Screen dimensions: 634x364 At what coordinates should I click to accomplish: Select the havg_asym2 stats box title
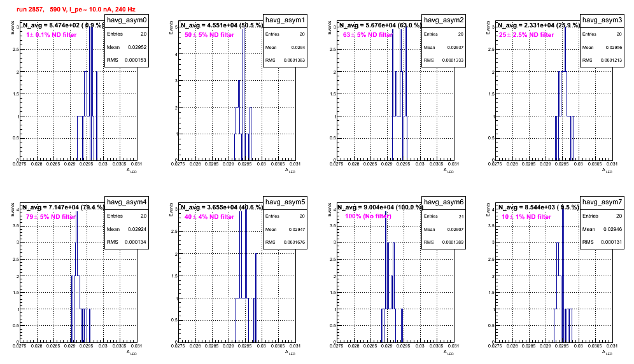point(444,20)
